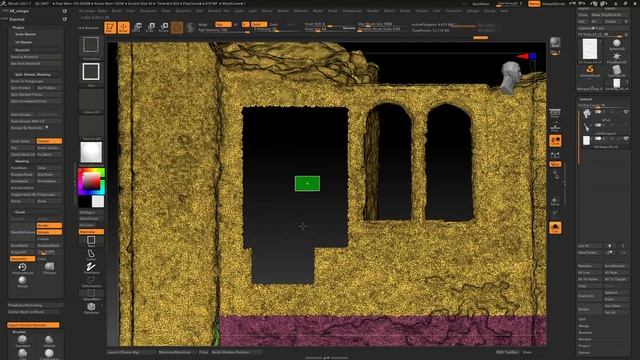Select the black secondary color swatch

click(x=85, y=201)
